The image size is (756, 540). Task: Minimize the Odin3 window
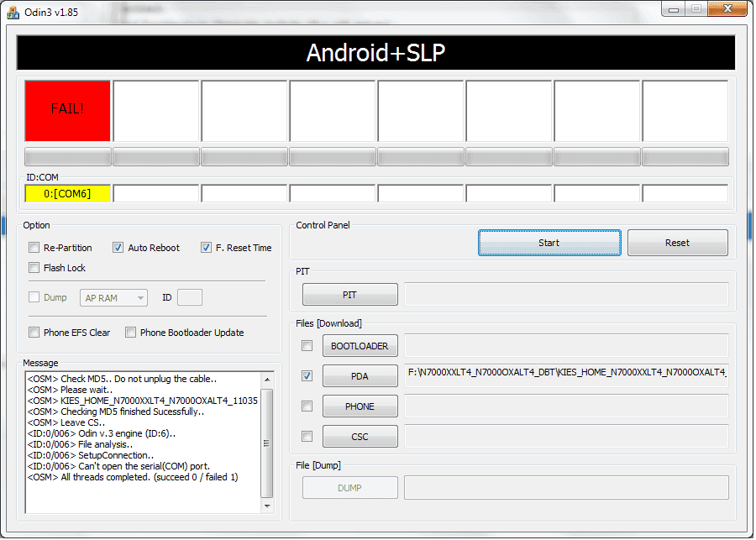tap(674, 9)
